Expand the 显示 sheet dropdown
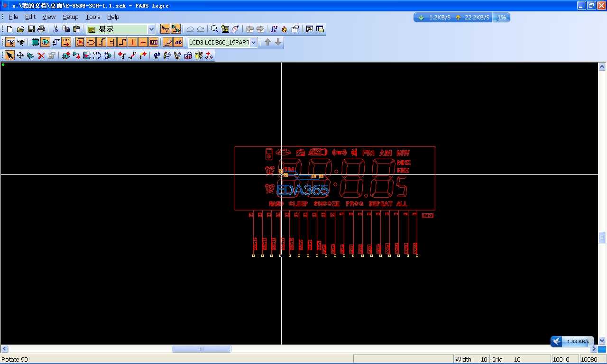This screenshot has height=364, width=607. [x=151, y=29]
